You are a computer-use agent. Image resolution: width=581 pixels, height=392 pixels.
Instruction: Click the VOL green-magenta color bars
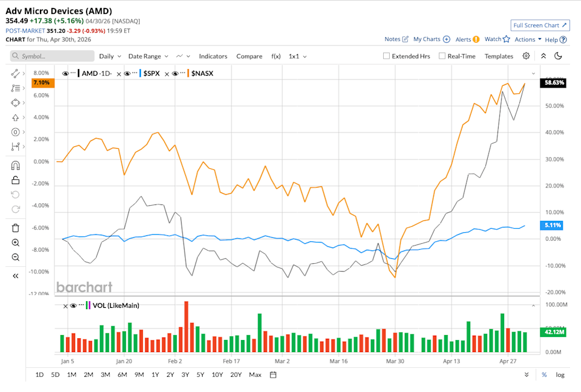[88, 305]
